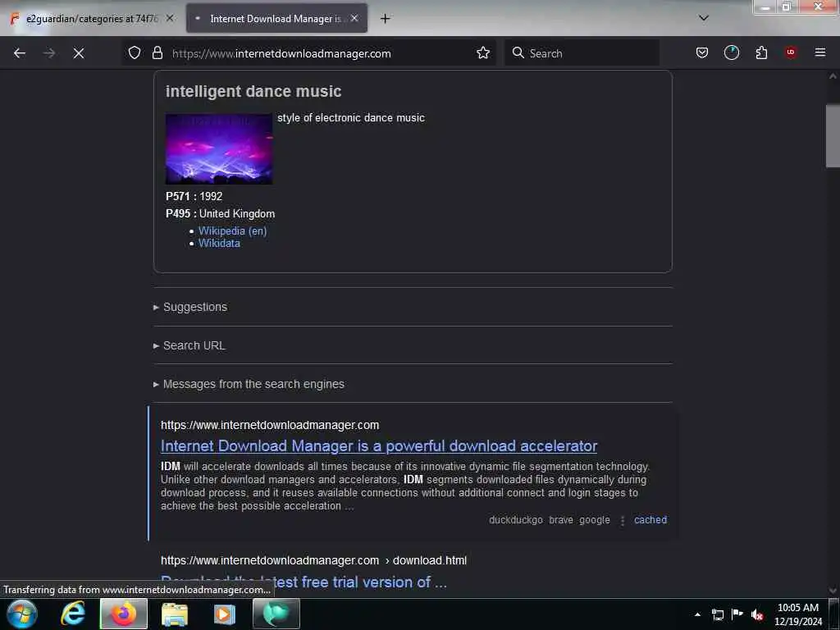
Task: Open Action Center flag icon
Action: [x=737, y=614]
